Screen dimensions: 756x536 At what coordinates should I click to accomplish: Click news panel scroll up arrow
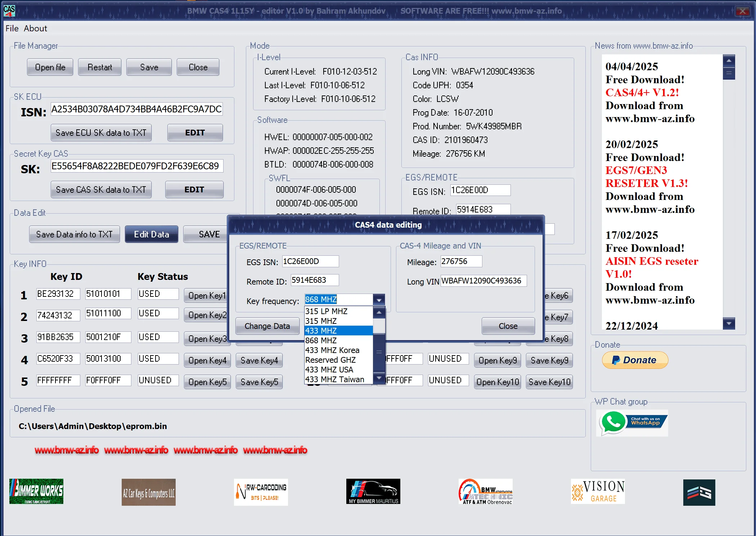729,61
